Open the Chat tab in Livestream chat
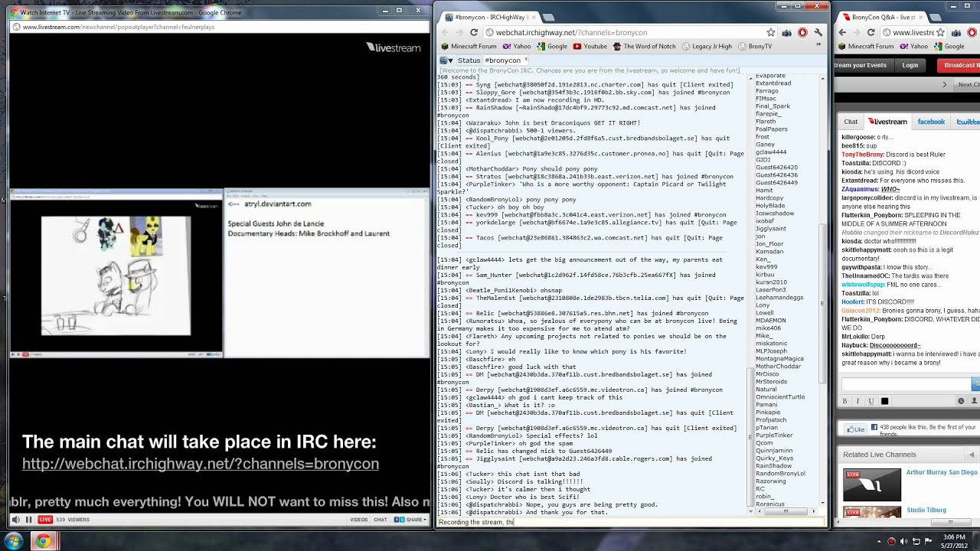980x551 pixels. 851,122
